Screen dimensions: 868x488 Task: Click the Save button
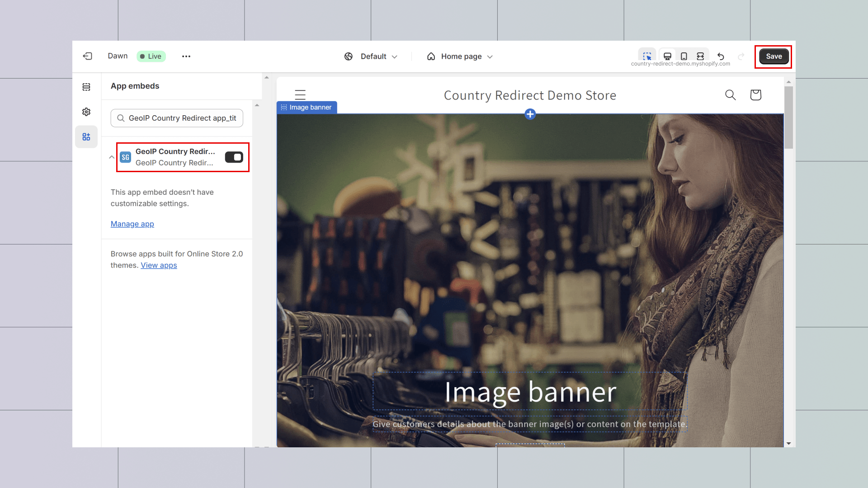click(x=774, y=56)
